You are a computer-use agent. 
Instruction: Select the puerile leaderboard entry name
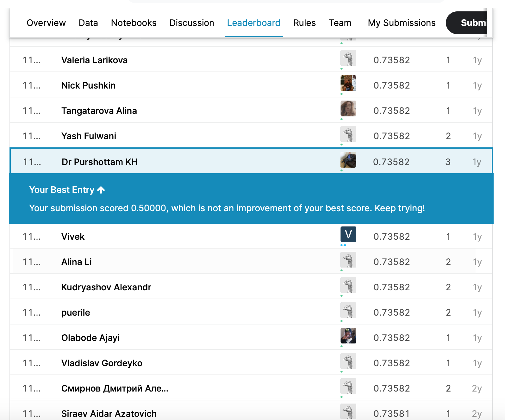pos(76,312)
